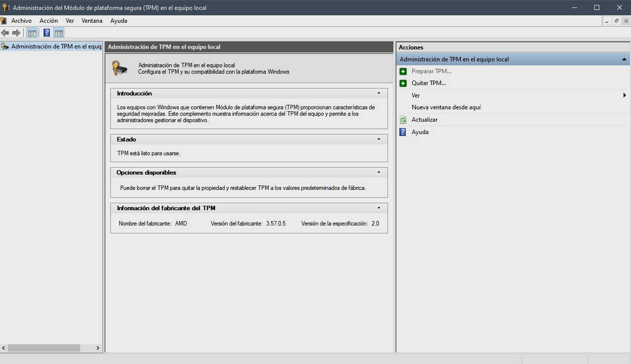Collapse the Introducción section
This screenshot has height=364, width=631.
tap(379, 93)
